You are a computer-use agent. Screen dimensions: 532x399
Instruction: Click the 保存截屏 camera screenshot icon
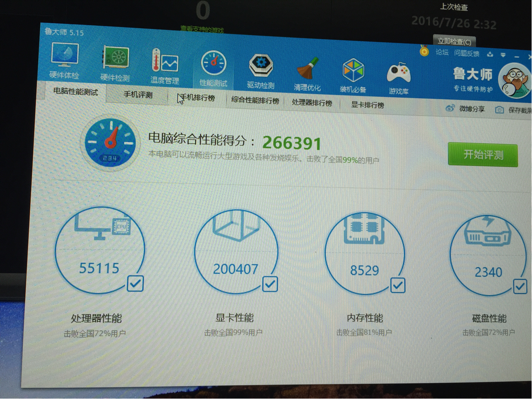click(500, 110)
